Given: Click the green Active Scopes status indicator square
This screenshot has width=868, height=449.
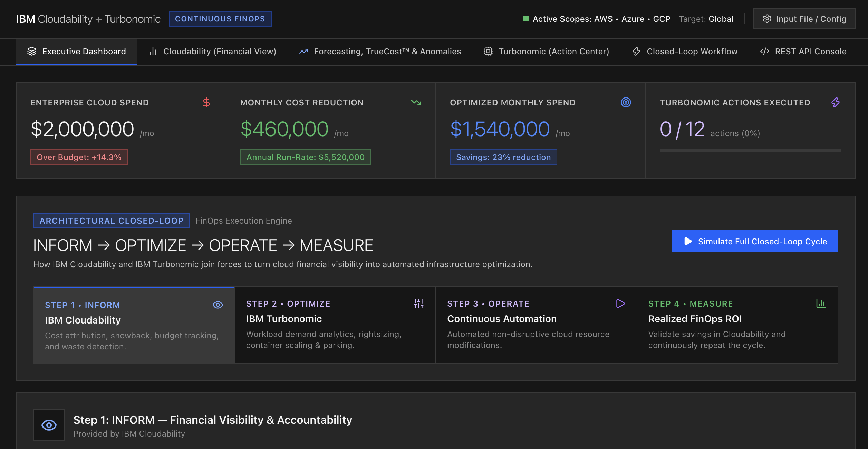Looking at the screenshot, I should [x=526, y=19].
